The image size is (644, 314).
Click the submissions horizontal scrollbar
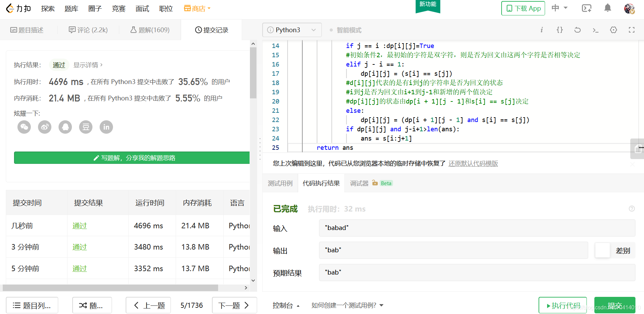(110, 288)
